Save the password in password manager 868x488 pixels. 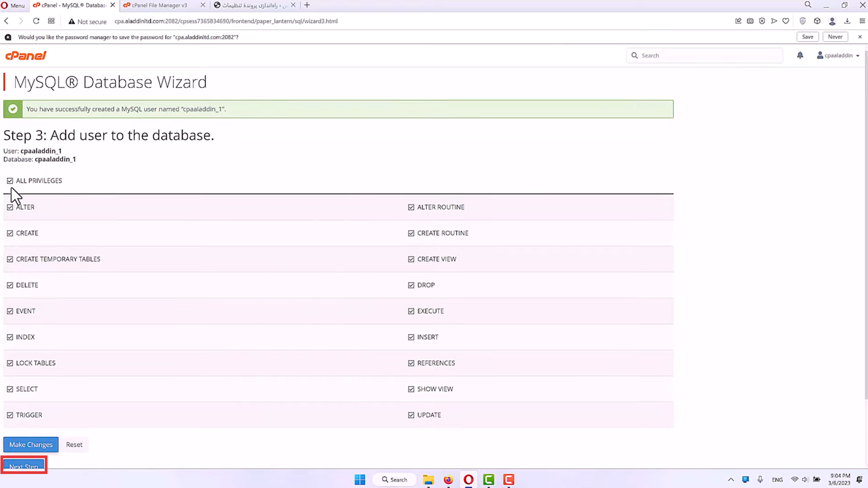(x=807, y=37)
